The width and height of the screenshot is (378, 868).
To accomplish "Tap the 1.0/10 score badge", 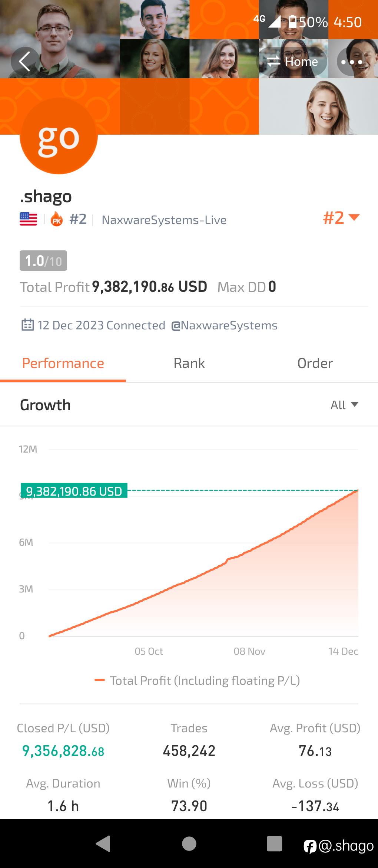I will point(43,261).
